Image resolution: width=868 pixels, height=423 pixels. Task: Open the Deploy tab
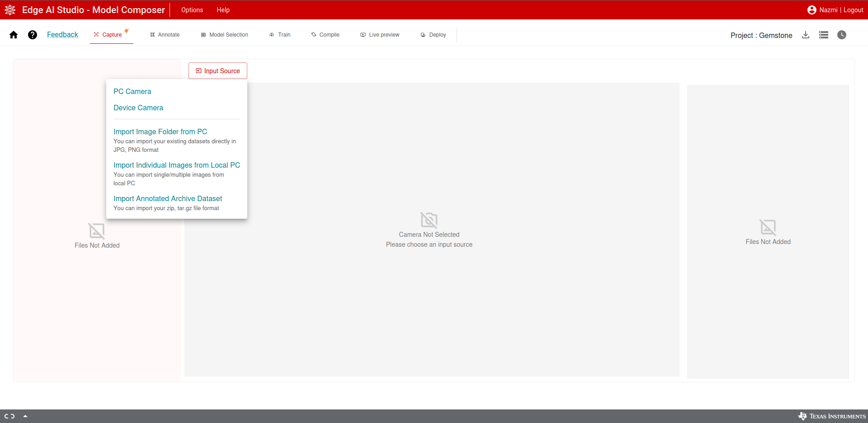(433, 35)
